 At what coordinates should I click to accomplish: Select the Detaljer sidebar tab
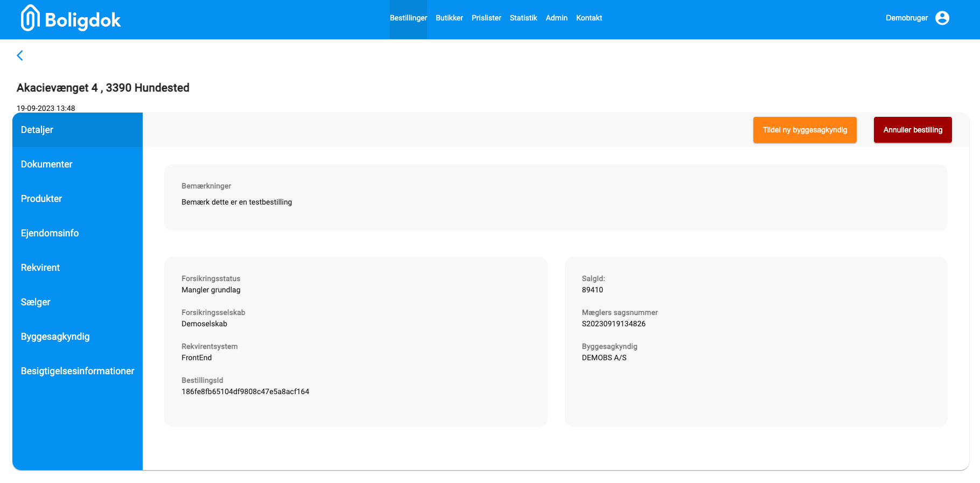(x=78, y=130)
